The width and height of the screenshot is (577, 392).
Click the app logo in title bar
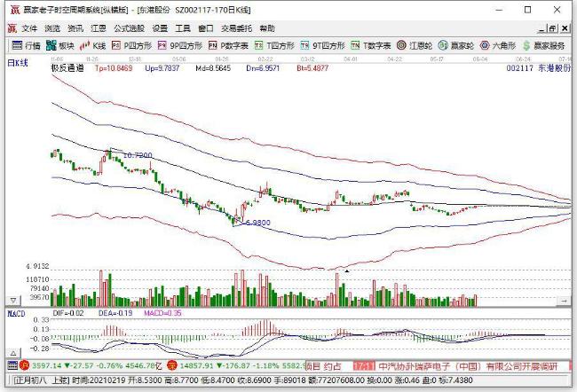[x=15, y=10]
